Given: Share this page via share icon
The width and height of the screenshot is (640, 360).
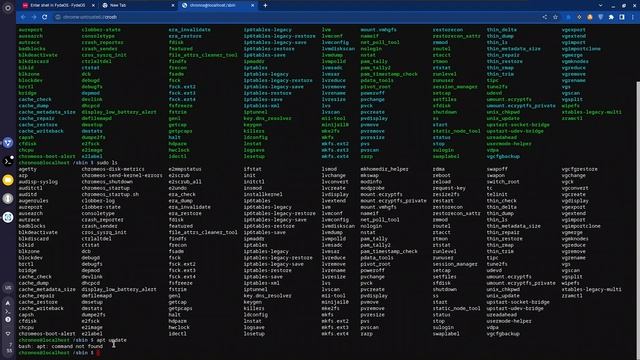Looking at the screenshot, I should (545, 17).
